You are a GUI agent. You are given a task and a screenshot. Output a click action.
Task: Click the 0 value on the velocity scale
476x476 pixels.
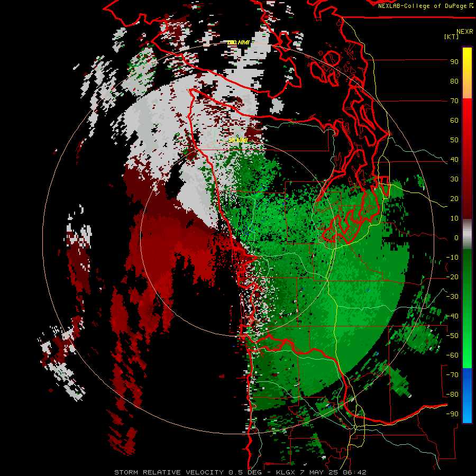pos(456,237)
